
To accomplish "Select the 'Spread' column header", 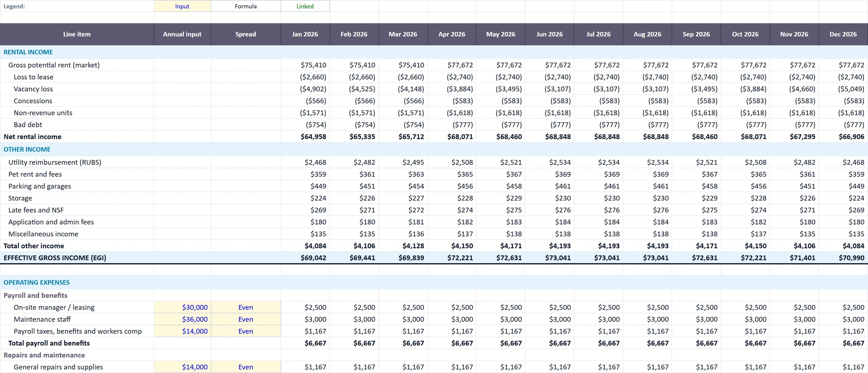I will (x=246, y=34).
